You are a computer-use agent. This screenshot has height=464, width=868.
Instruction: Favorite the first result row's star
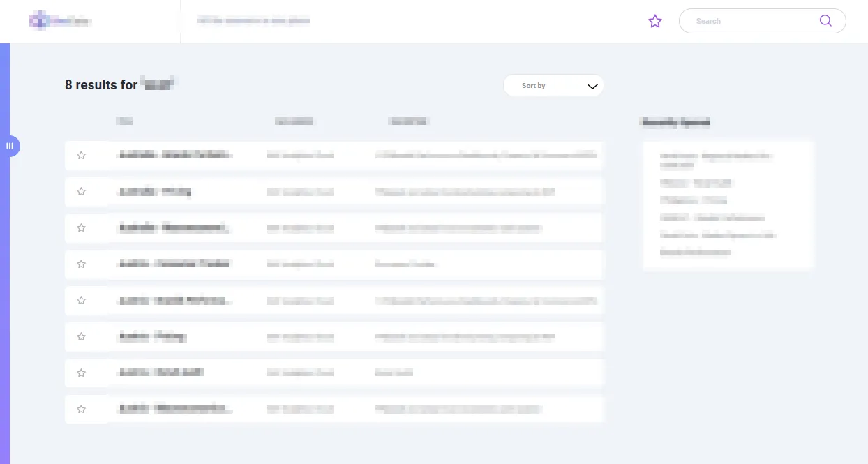81,155
